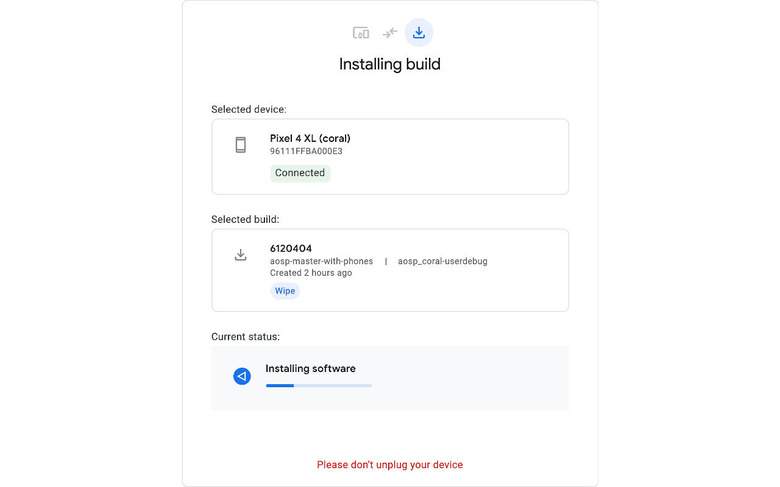The height and width of the screenshot is (487, 780).
Task: Click the device serial number 96111FFBA000E3
Action: click(306, 152)
